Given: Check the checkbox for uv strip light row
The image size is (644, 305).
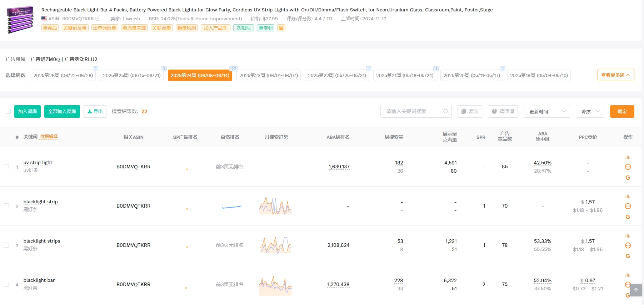Looking at the screenshot, I should click(x=6, y=167).
